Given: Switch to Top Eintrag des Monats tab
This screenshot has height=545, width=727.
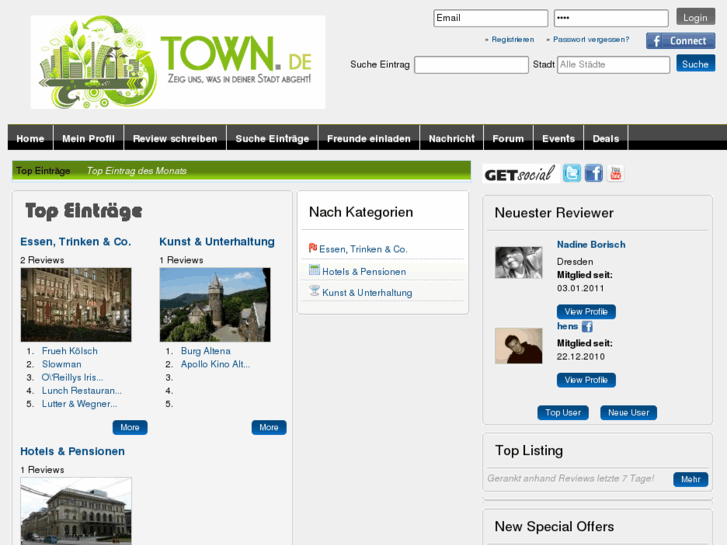Looking at the screenshot, I should click(137, 171).
